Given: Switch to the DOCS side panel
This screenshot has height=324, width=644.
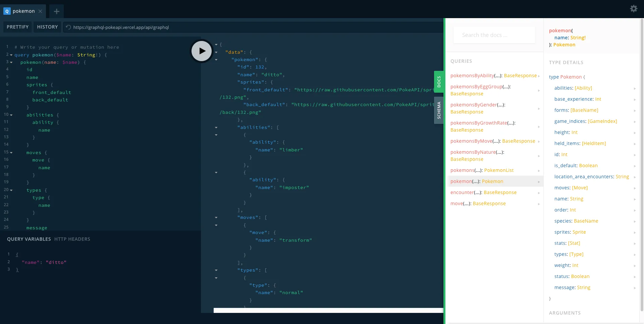Looking at the screenshot, I should point(439,82).
